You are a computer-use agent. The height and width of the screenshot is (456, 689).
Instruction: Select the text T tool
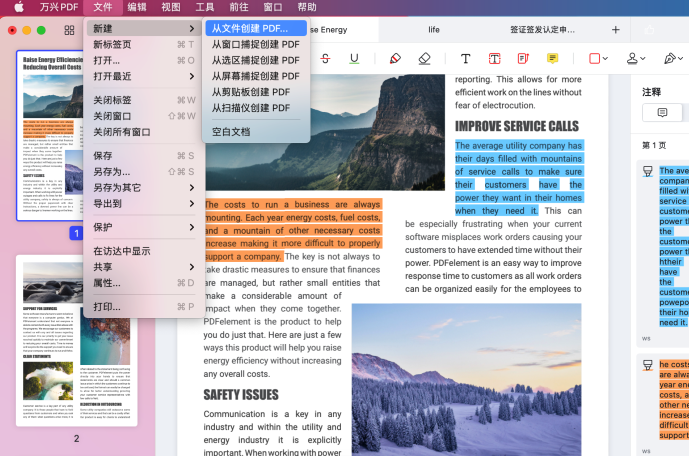click(465, 58)
